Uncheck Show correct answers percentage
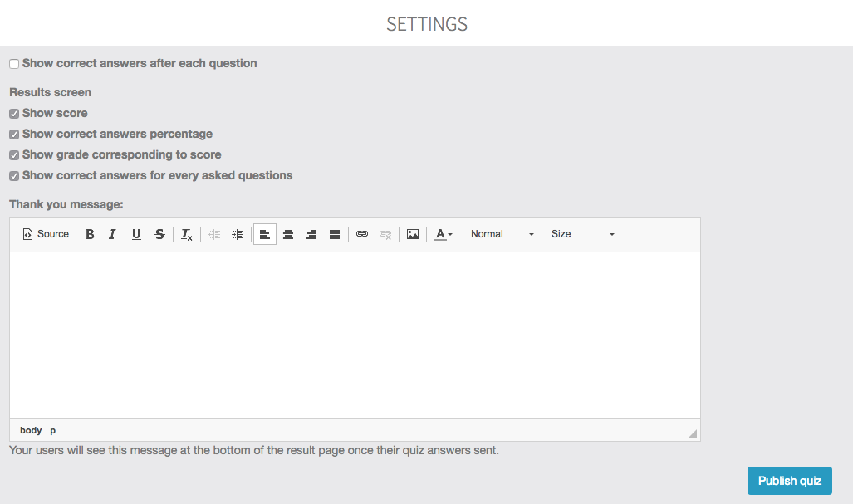Viewport: 853px width, 504px height. pos(14,135)
